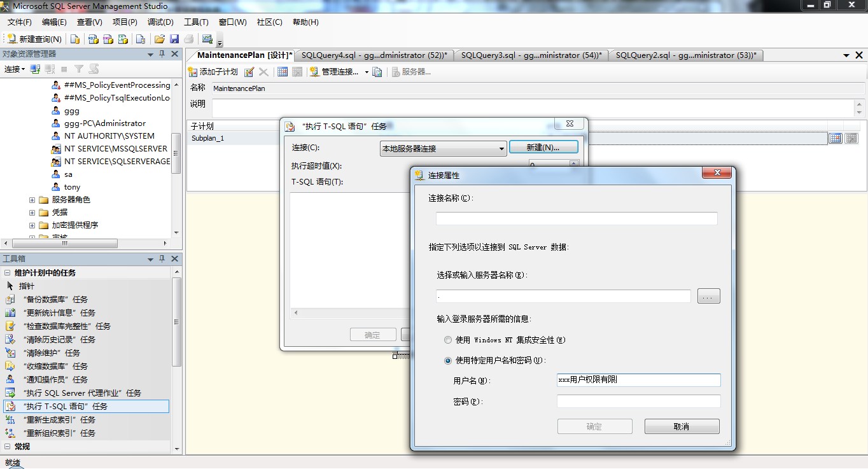Click the Subplan_1 schedule calendar icon
Viewport: 868px width, 469px height.
[836, 138]
